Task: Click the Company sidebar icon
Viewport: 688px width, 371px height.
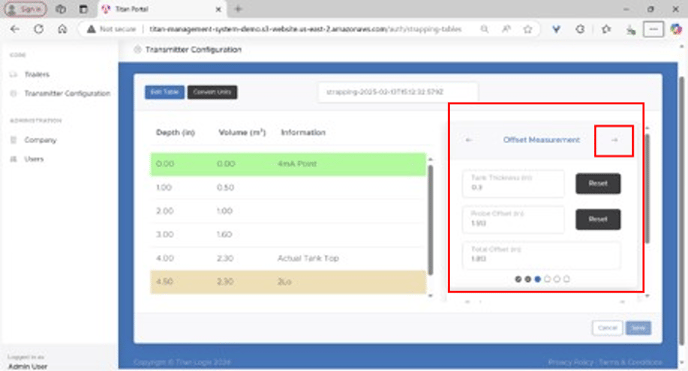Action: pos(13,140)
